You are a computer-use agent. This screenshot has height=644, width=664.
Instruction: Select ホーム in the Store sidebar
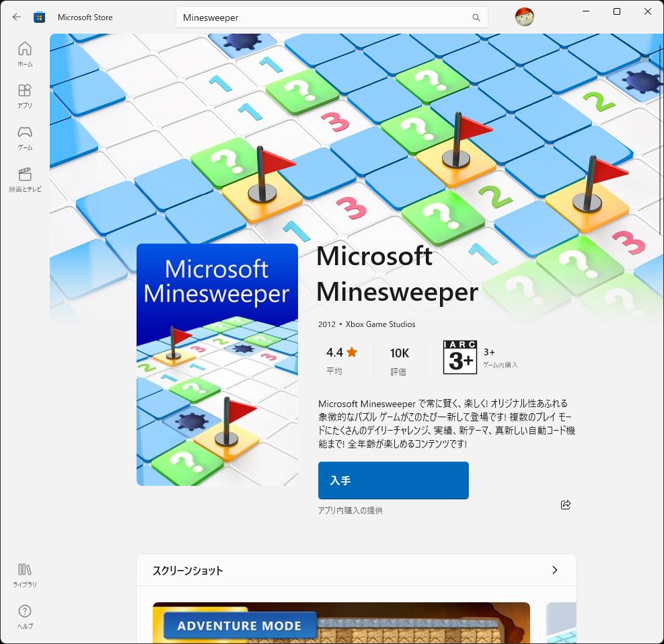[25, 54]
